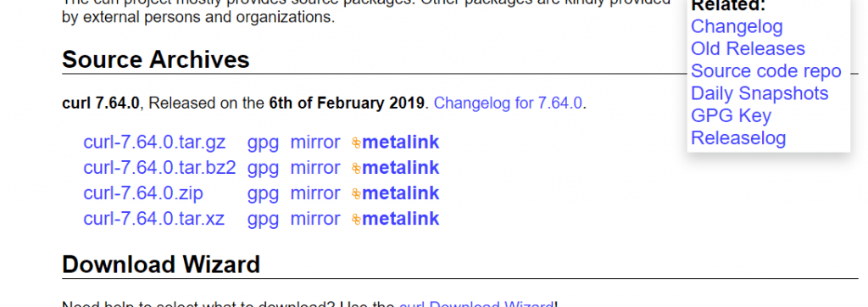Viewport: 868px width, 307px height.
Task: Open mirror link for tar.bz2 archive
Action: pyautogui.click(x=315, y=168)
